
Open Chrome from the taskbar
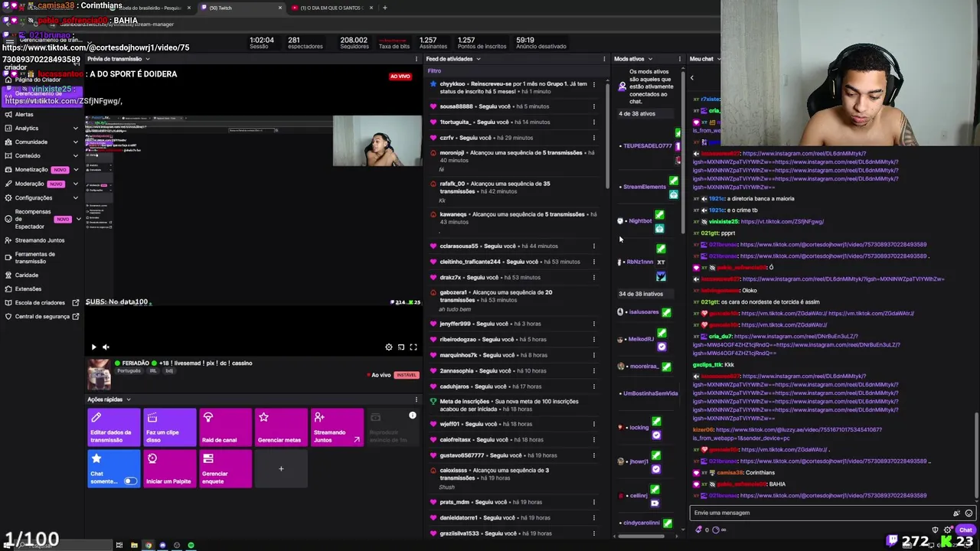pyautogui.click(x=148, y=545)
